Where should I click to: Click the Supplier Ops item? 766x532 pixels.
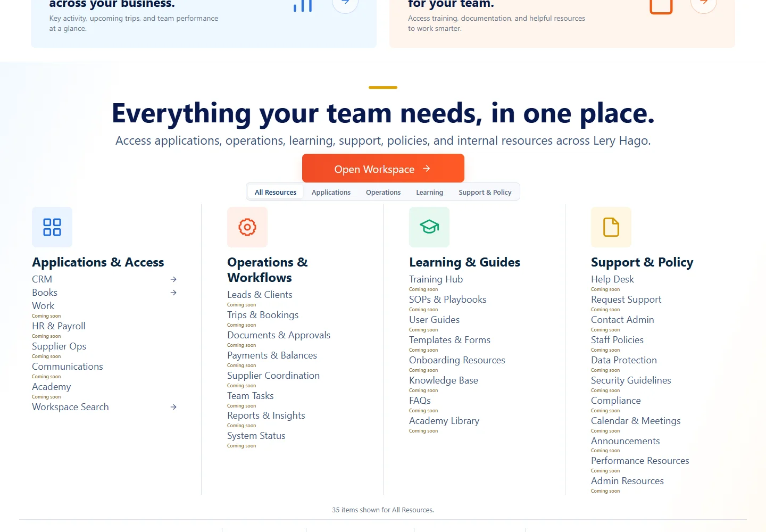click(x=59, y=346)
